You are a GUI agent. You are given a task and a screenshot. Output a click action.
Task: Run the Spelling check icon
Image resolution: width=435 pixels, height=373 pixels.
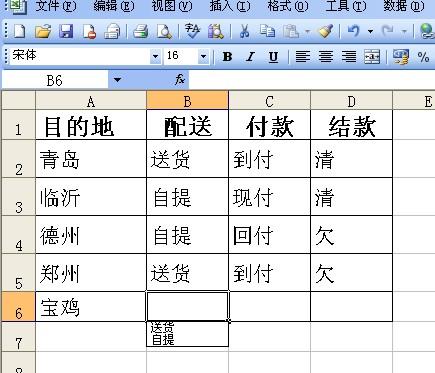coord(192,31)
